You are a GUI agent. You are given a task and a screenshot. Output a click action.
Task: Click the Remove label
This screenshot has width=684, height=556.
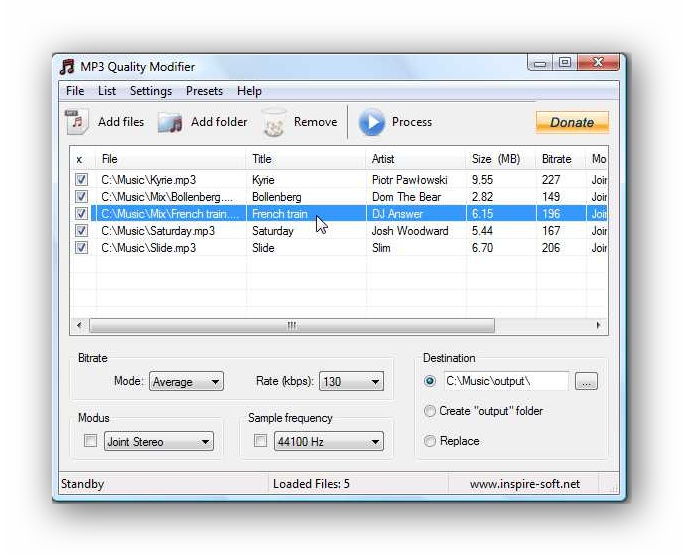(x=315, y=122)
